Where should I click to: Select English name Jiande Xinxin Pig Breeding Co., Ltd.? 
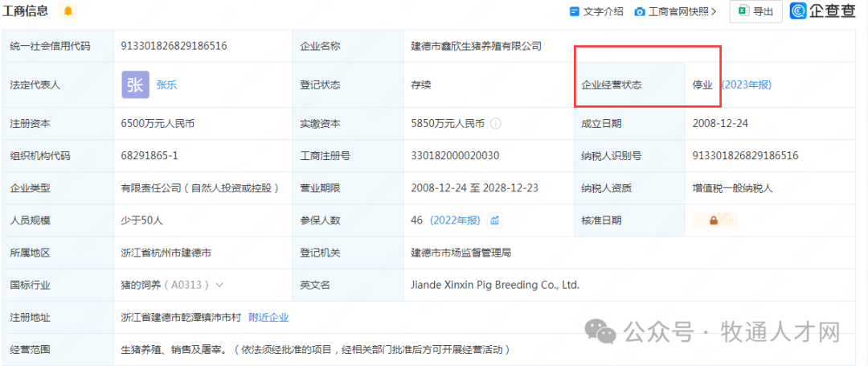click(495, 286)
